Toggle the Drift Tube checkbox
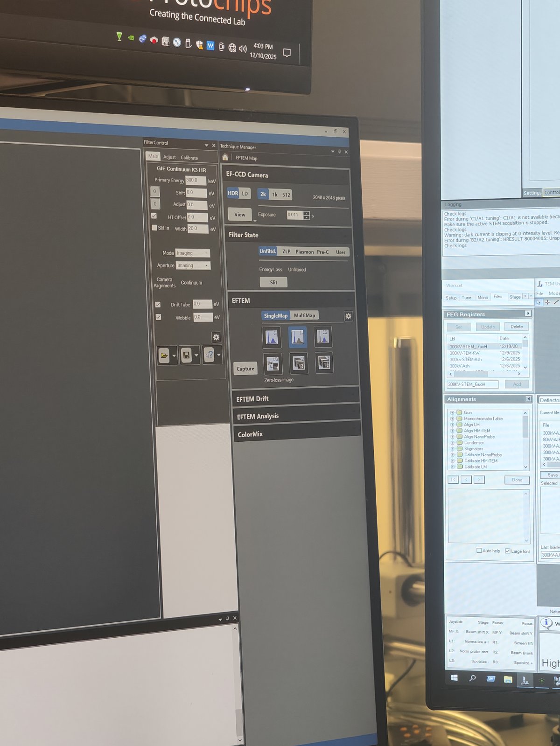Viewport: 560px width, 746px height. (158, 304)
